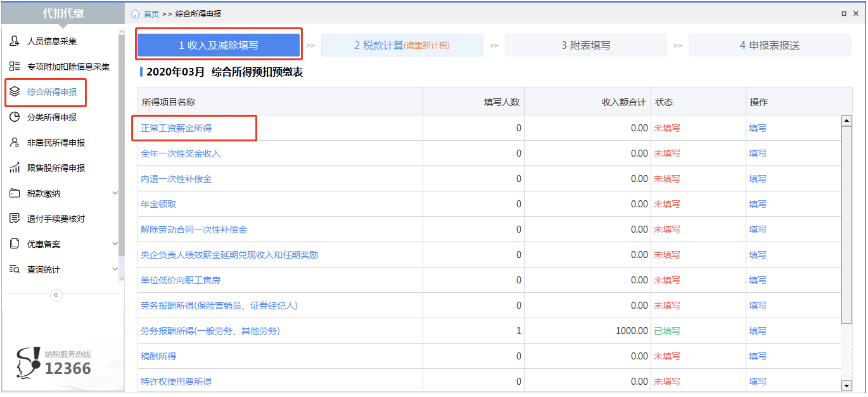Expand the 税款缴纳 submenu chevron
Screen dimensions: 868x397
tap(115, 193)
